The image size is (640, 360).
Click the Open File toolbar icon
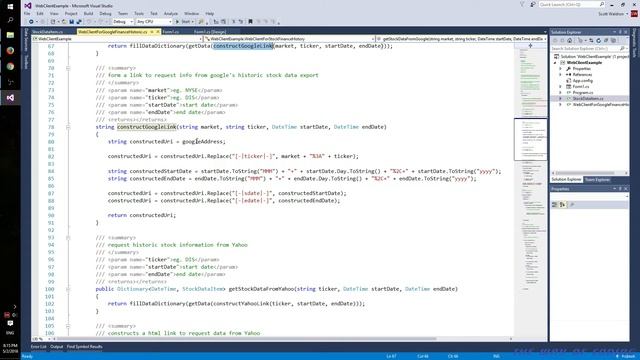click(64, 22)
